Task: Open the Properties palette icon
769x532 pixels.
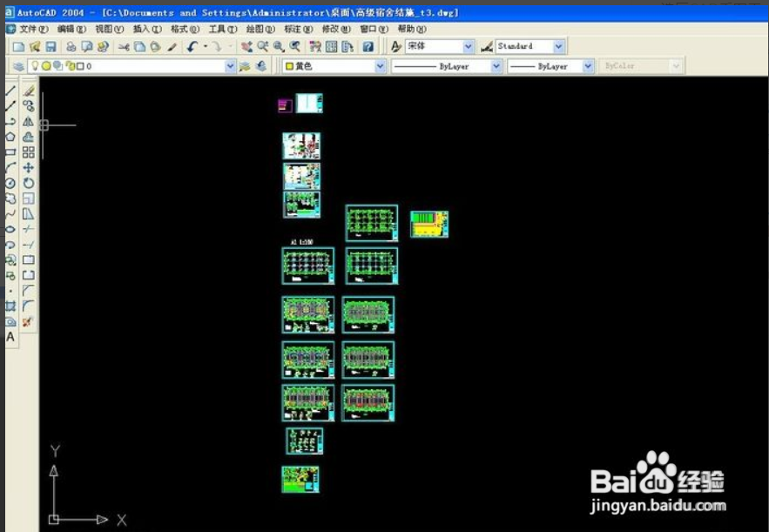Action: 315,46
